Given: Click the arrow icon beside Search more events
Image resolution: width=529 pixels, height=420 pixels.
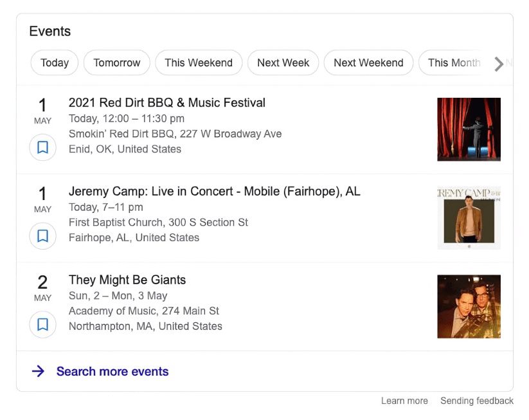Looking at the screenshot, I should [38, 371].
